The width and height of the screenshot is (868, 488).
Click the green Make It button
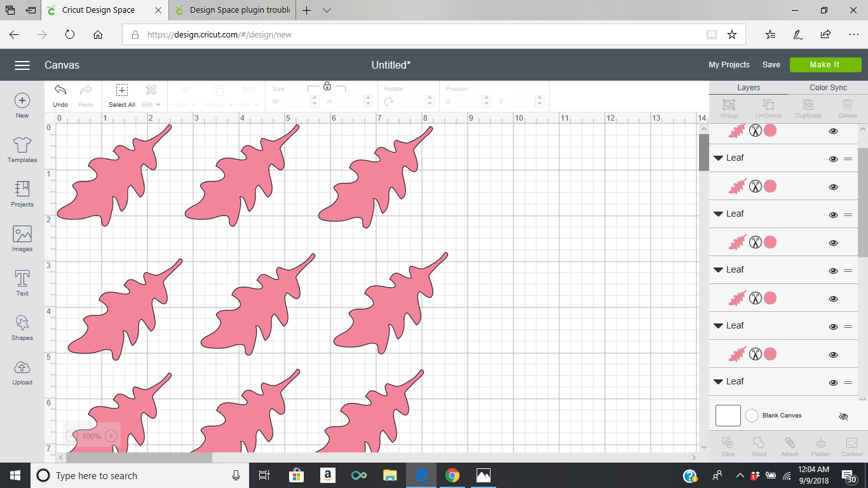(x=825, y=65)
